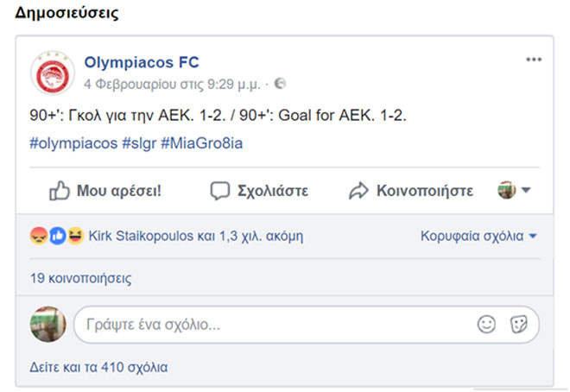570x392 pixels.
Task: Click the Olympiacos FC page logo
Action: coord(52,73)
